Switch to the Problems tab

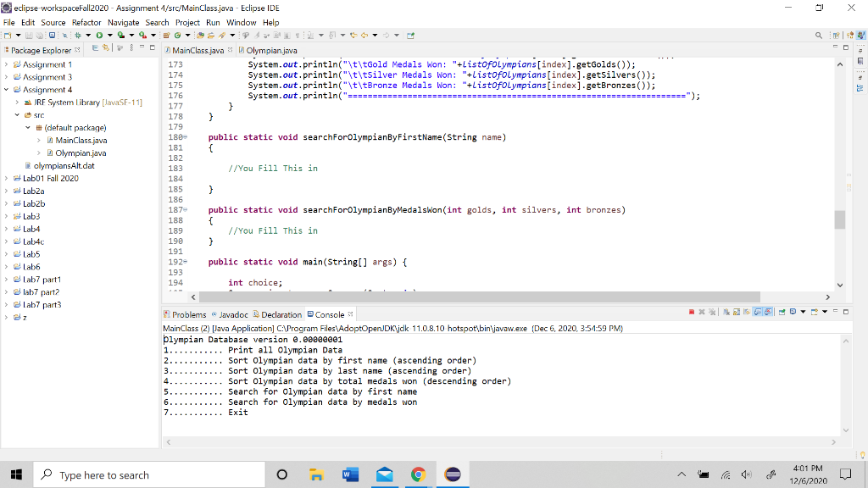(x=185, y=314)
